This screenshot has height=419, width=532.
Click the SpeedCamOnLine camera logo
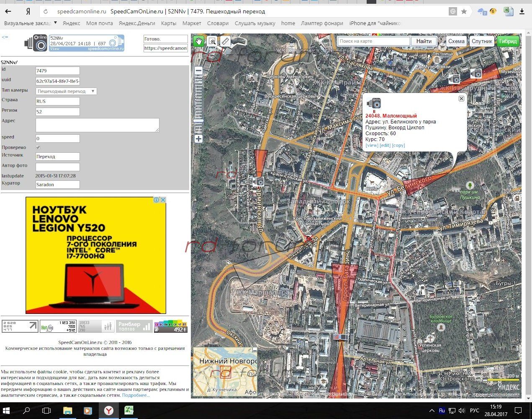point(36,43)
